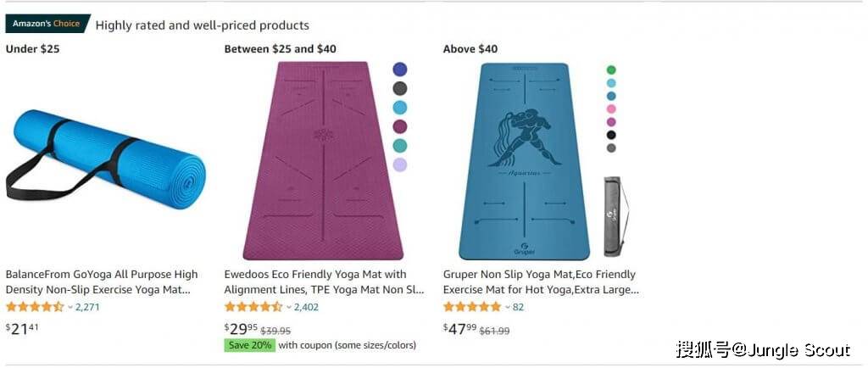Open BalanceFrom GoYoga product title link
868x368 pixels.
(x=102, y=282)
